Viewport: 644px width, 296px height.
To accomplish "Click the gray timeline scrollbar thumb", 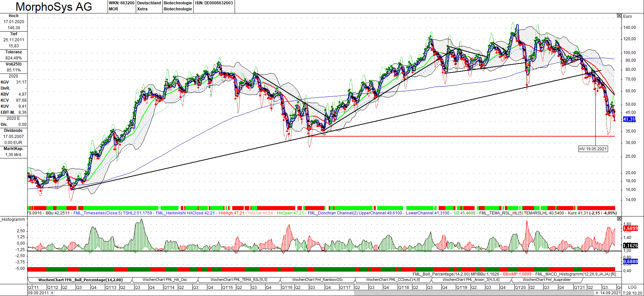I will point(474,293).
